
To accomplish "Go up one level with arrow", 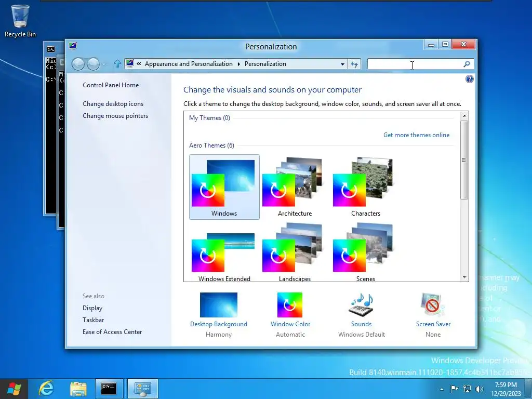I will (x=117, y=64).
